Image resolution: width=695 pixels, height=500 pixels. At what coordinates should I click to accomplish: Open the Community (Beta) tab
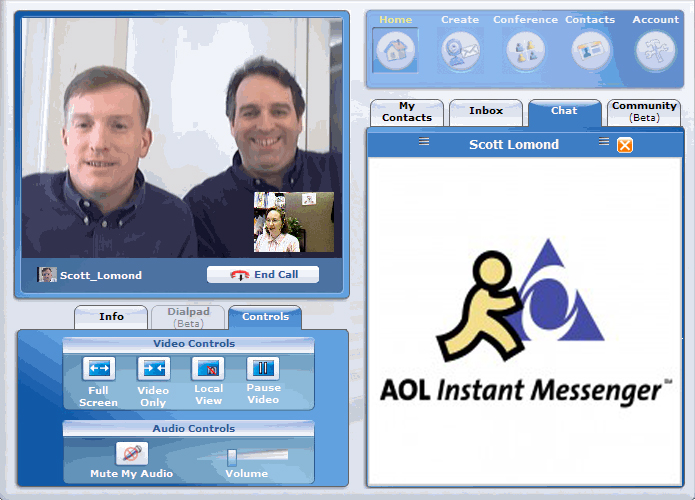(x=644, y=113)
